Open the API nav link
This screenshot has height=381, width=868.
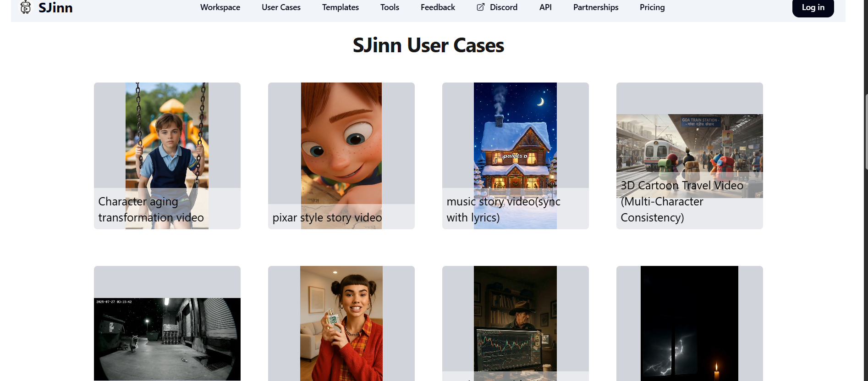(x=545, y=7)
